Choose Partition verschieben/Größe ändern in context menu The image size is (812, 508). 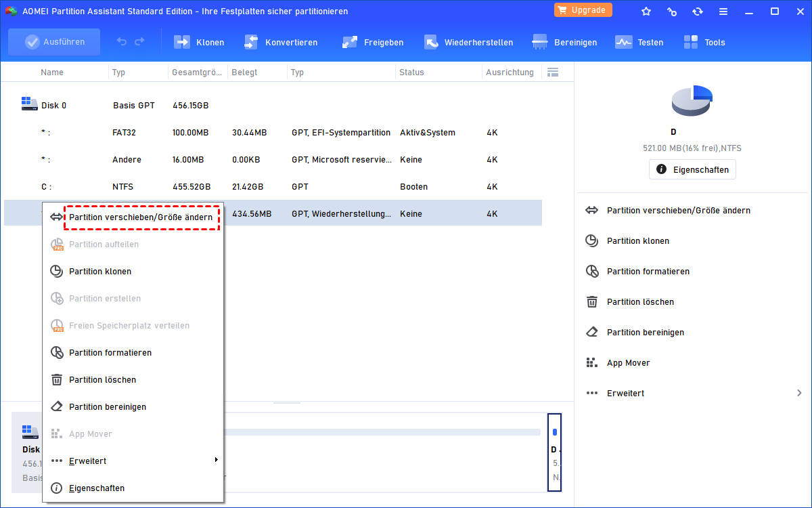click(x=133, y=217)
